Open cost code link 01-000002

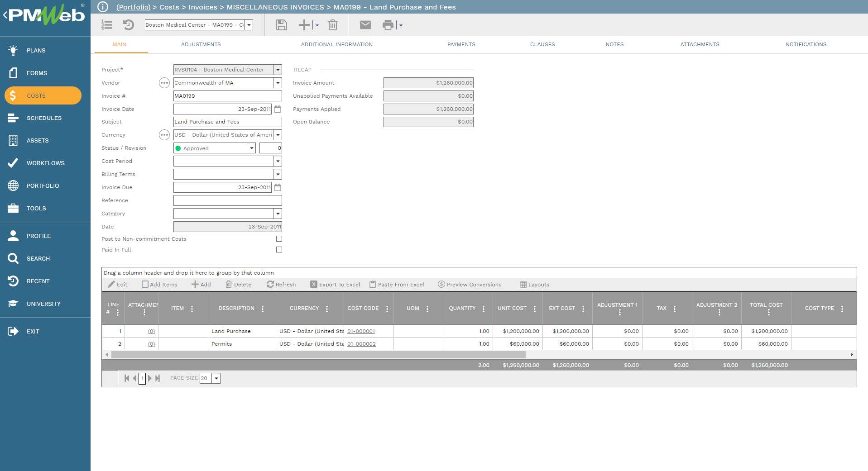(361, 344)
